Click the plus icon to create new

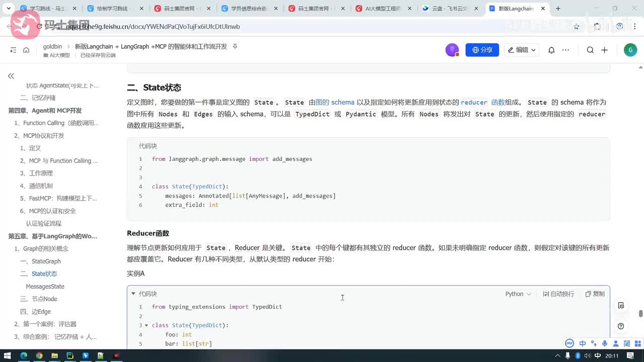604,50
